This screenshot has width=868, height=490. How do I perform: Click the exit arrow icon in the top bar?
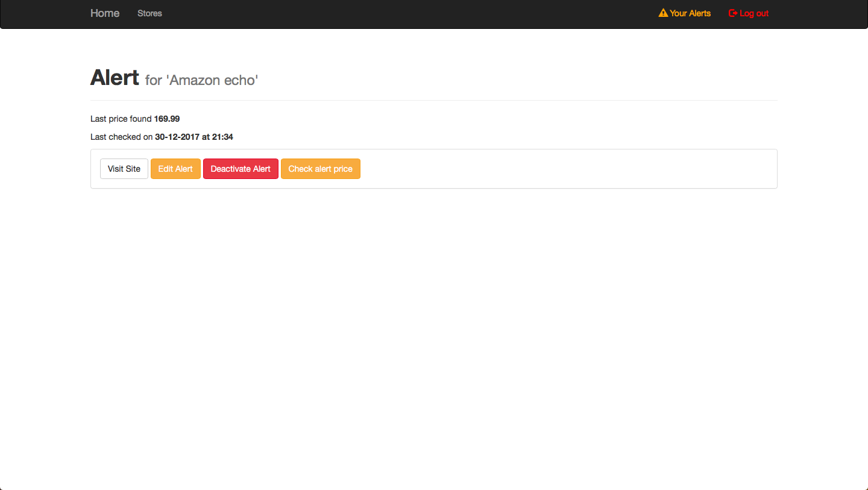click(x=732, y=12)
